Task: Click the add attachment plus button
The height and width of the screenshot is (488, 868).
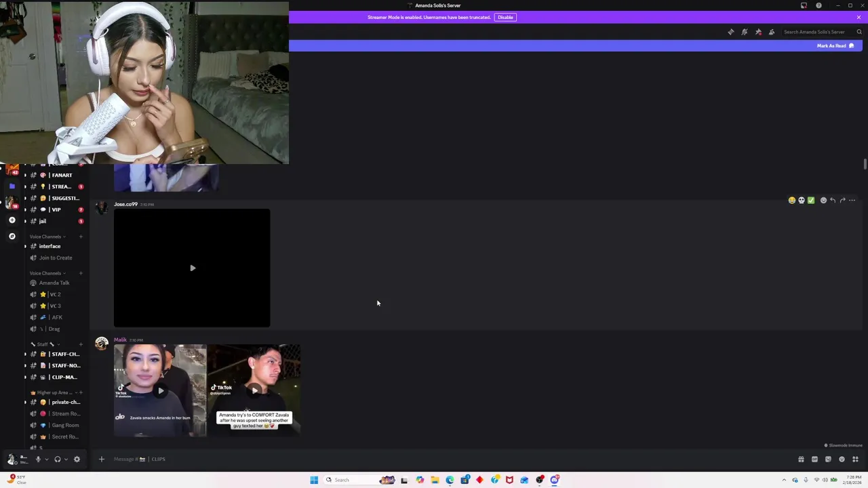Action: coord(102,459)
